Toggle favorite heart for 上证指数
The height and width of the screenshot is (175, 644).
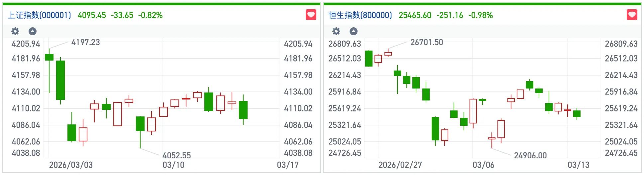pyautogui.click(x=311, y=15)
